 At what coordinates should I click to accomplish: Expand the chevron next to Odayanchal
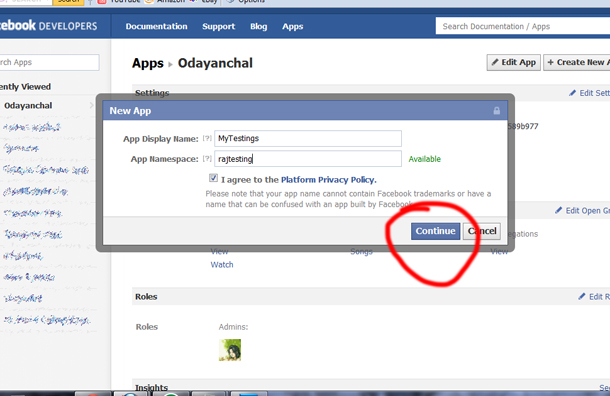click(91, 105)
